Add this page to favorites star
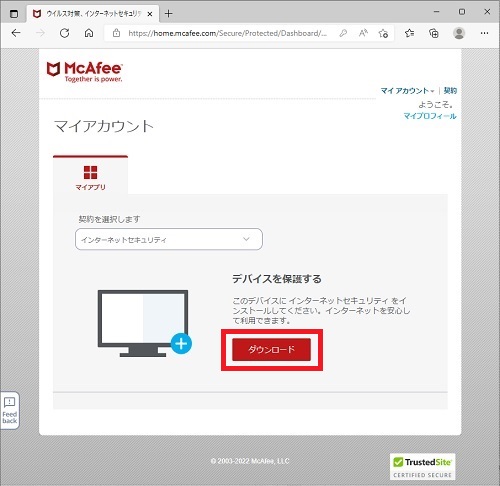The width and height of the screenshot is (500, 486). point(383,33)
